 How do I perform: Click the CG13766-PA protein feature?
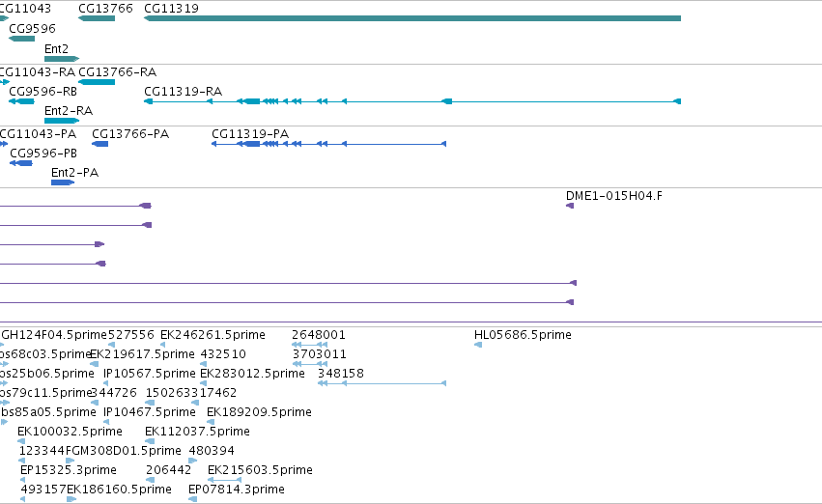click(100, 144)
